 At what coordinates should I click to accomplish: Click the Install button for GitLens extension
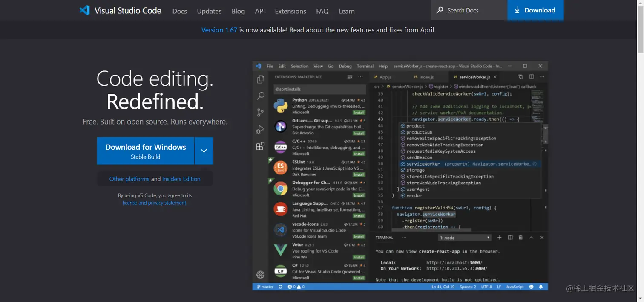359,133
